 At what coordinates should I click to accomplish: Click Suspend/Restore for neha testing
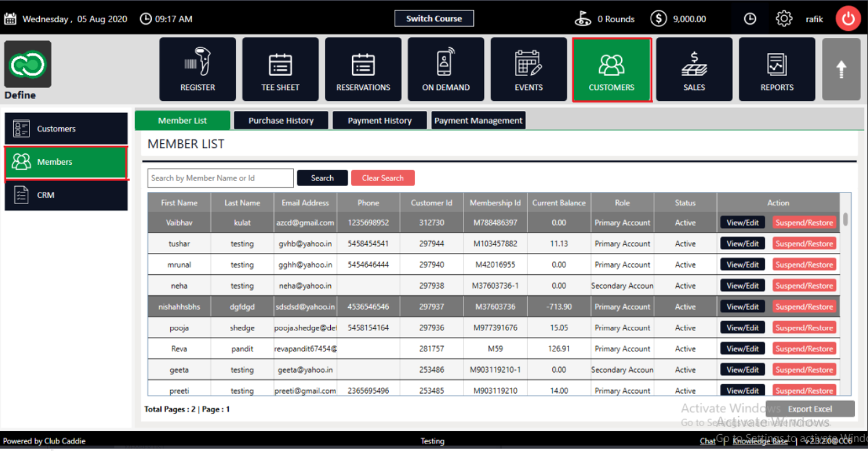(804, 286)
